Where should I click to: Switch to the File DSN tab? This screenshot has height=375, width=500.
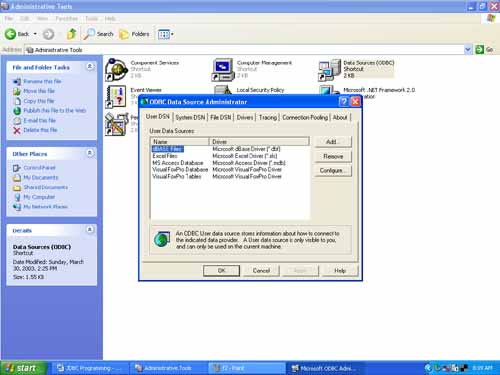coord(221,117)
